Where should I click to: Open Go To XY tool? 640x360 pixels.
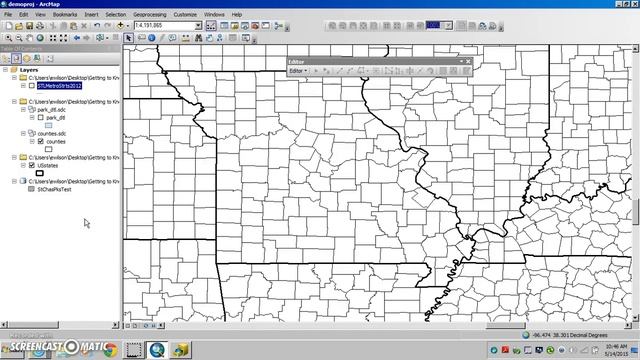220,38
